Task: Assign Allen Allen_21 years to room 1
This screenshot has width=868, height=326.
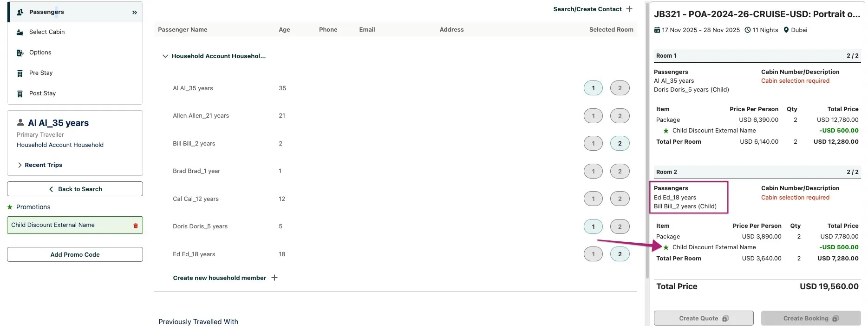Action: pos(593,116)
